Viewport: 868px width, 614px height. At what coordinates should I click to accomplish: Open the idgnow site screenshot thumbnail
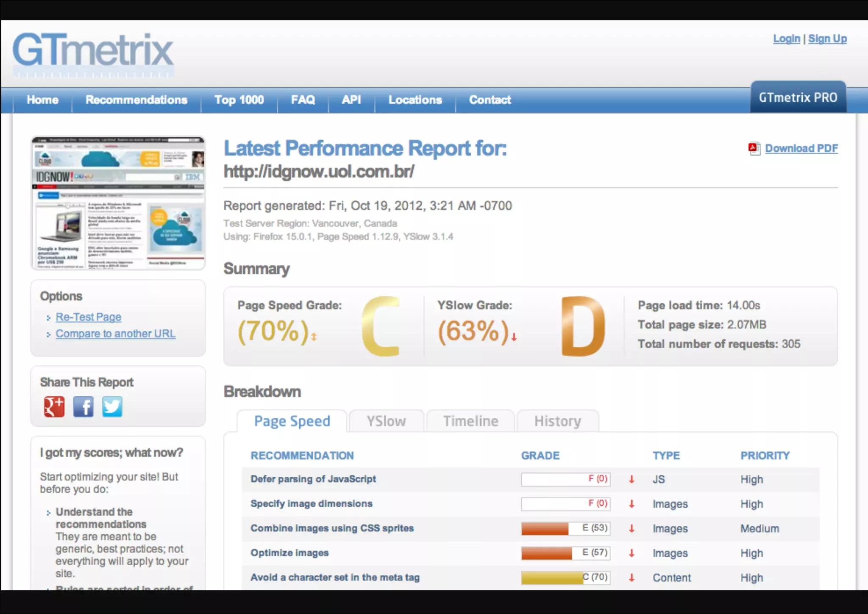coord(118,203)
